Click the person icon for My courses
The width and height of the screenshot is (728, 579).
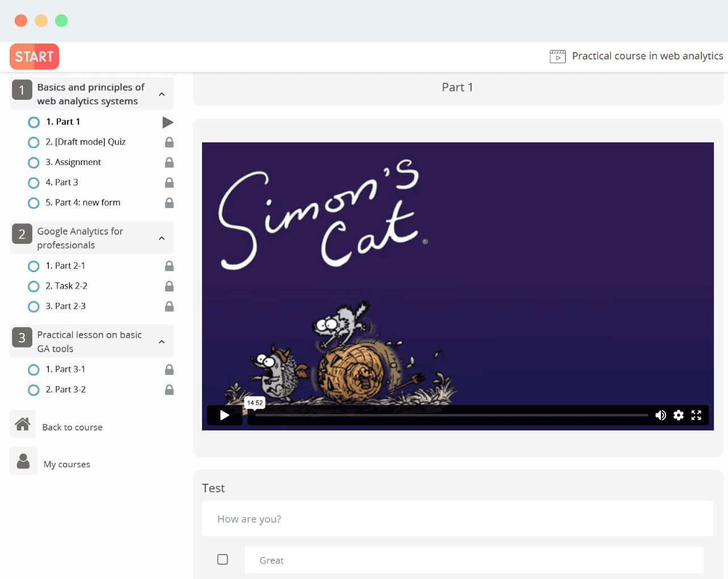[23, 461]
